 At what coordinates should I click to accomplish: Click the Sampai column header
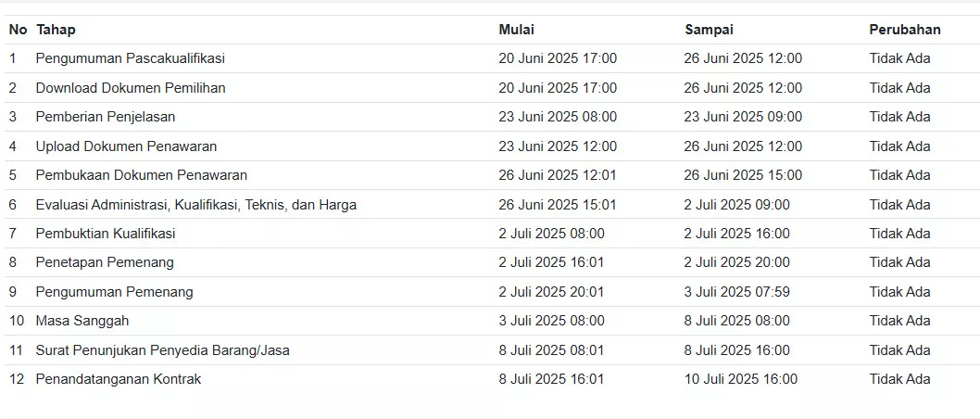tap(709, 30)
